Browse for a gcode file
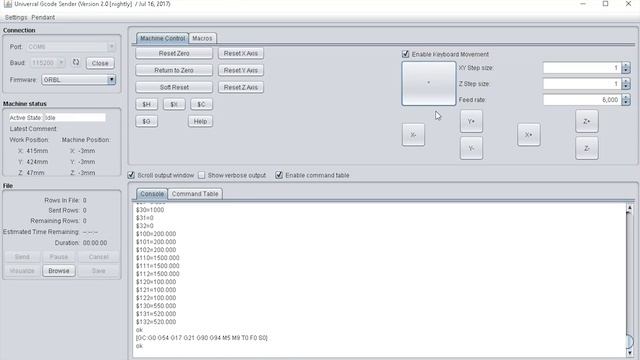 (x=59, y=271)
